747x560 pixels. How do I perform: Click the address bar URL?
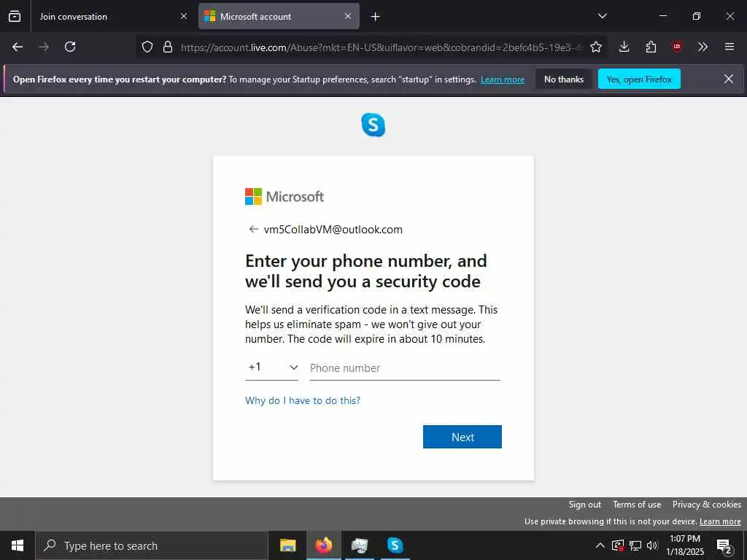tap(380, 47)
